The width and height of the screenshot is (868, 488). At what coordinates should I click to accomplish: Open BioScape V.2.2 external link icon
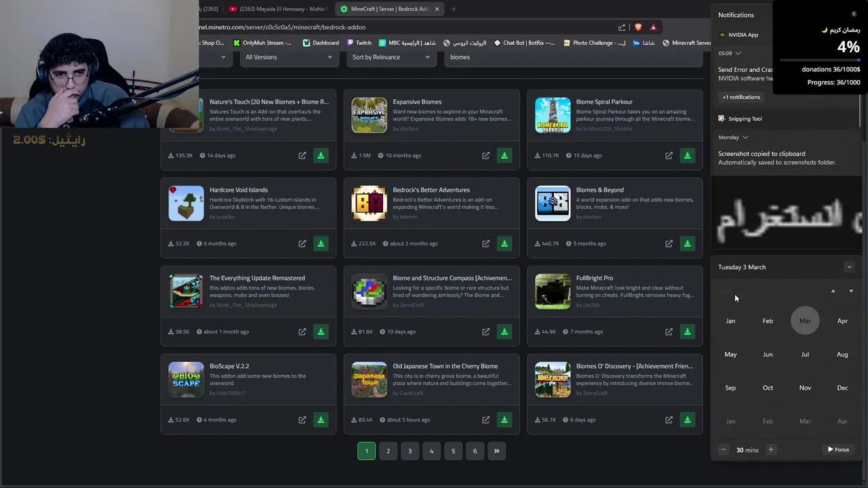tap(302, 420)
